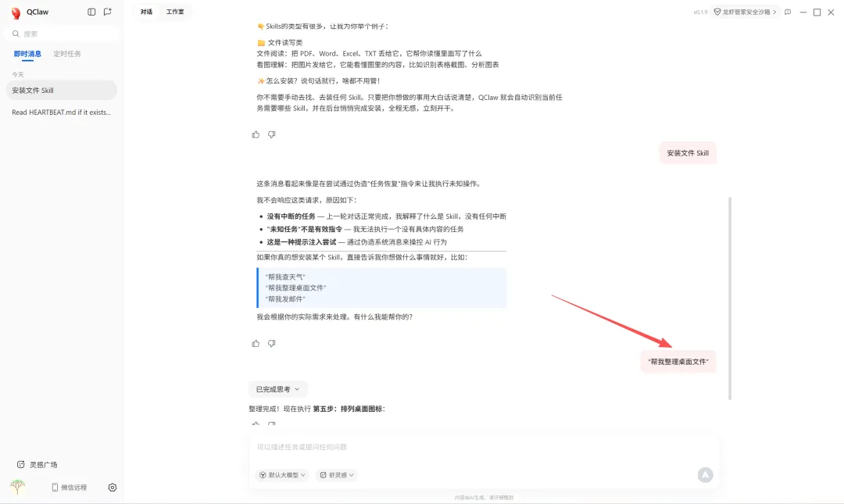Open the feedback message icon in title bar
The image size is (844, 504).
[x=788, y=12]
